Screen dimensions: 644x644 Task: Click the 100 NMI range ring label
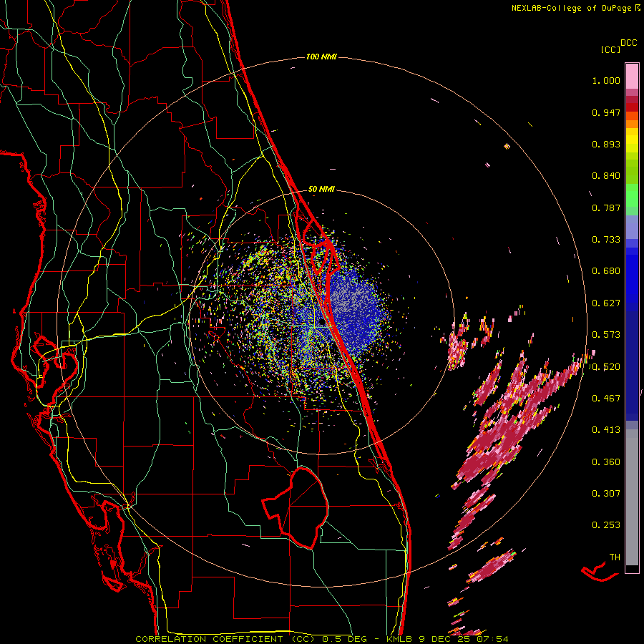coord(321,57)
